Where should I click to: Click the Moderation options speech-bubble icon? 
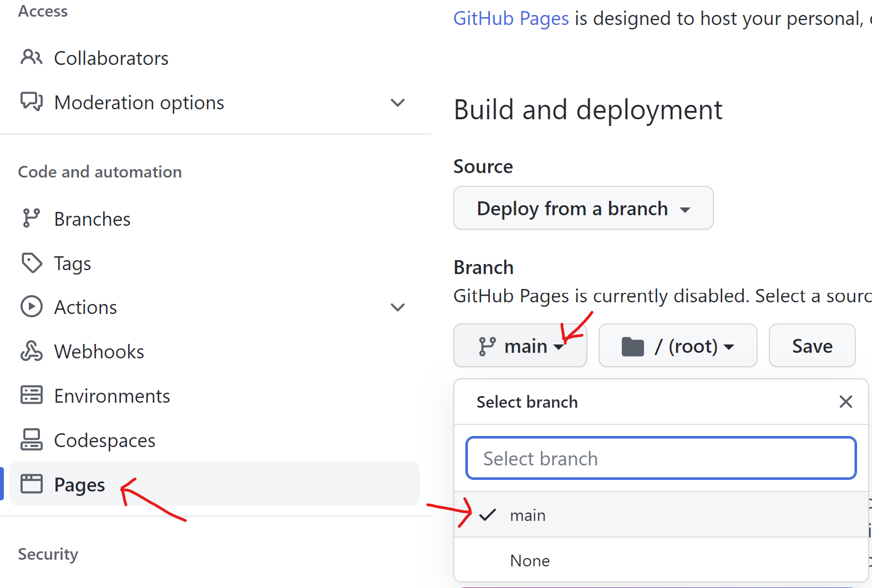point(31,102)
